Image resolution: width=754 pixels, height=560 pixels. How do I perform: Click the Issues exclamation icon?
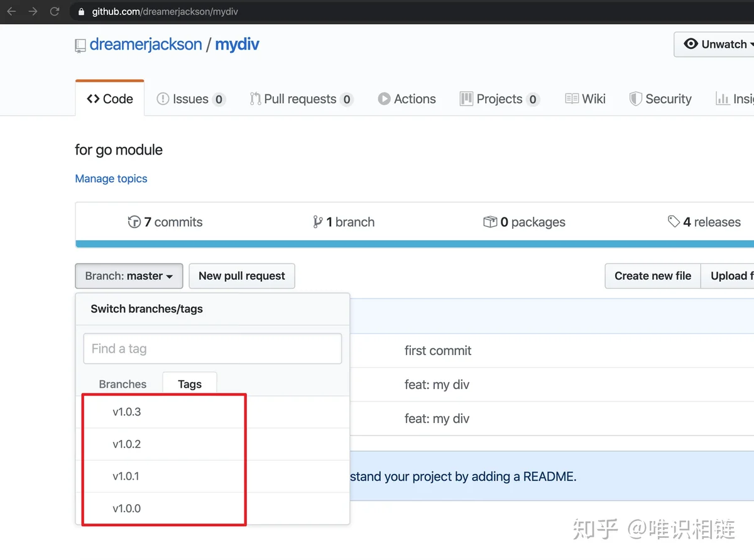[163, 99]
